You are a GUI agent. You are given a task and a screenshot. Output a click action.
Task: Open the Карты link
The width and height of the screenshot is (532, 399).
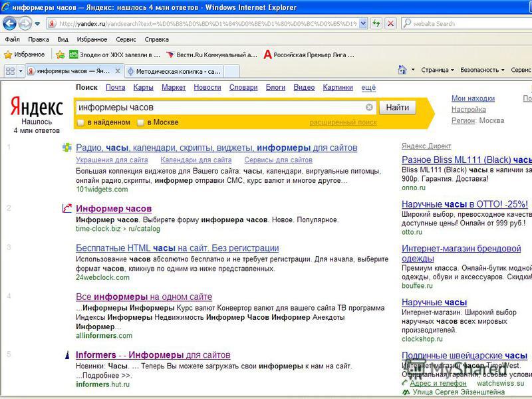tap(143, 88)
